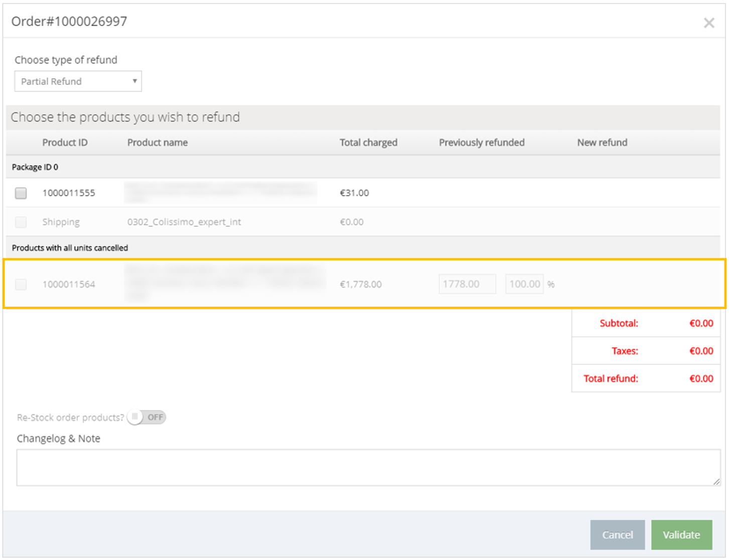This screenshot has width=729, height=560.
Task: Confirm refund with Validate button
Action: [681, 535]
